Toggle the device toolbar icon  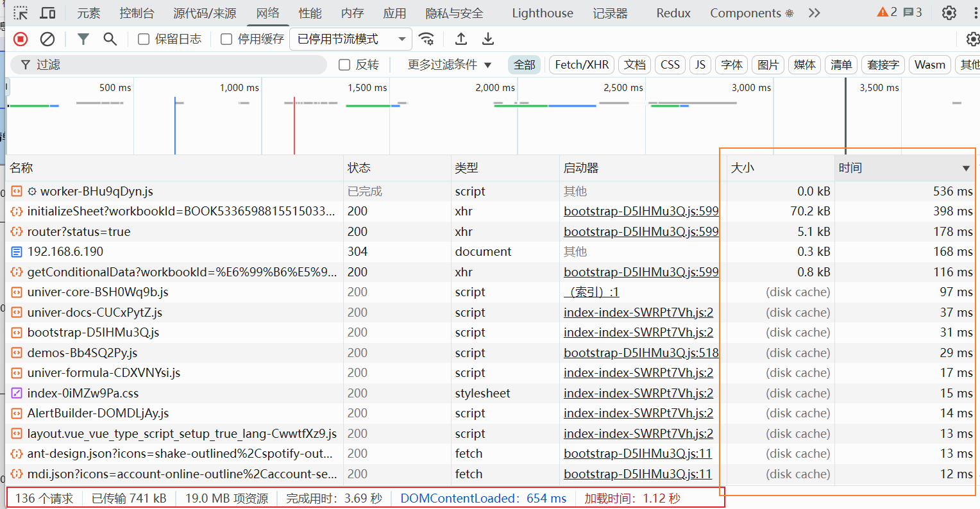tap(47, 13)
